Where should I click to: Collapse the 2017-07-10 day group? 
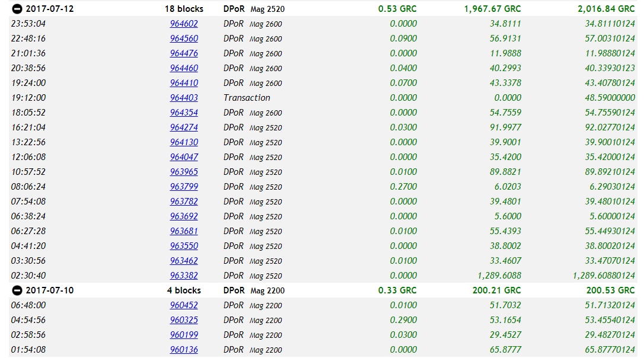(17, 290)
